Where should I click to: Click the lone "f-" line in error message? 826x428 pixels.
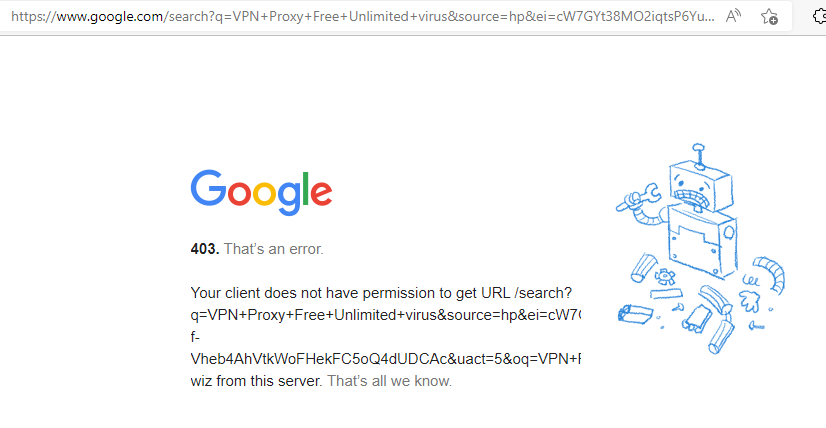[196, 337]
